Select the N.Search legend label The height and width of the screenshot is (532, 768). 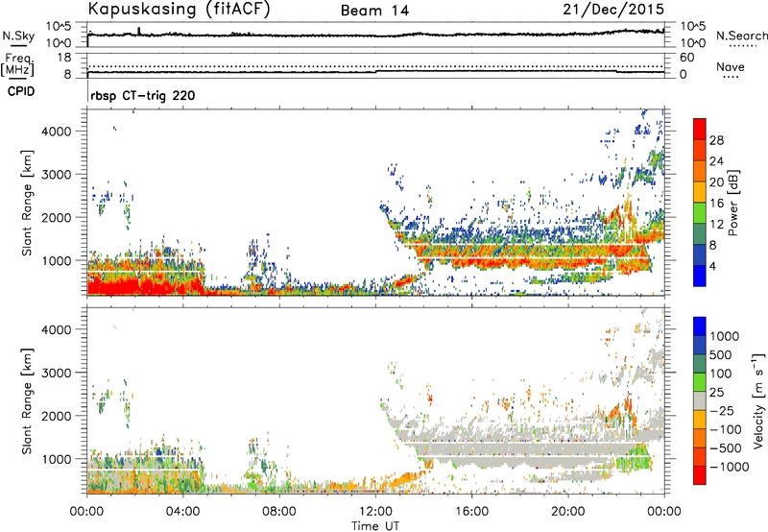742,36
